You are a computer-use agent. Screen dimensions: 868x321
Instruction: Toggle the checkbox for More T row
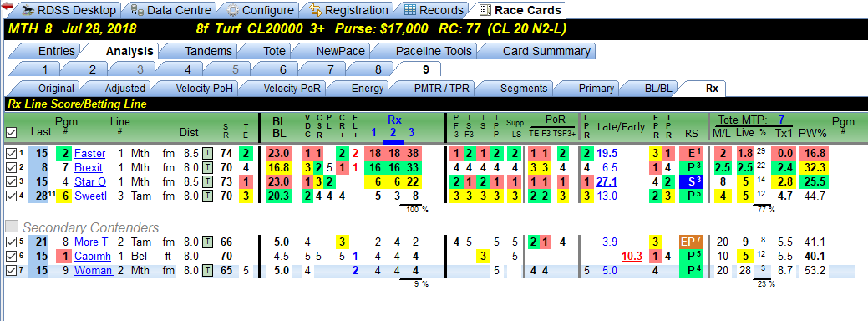pos(10,242)
